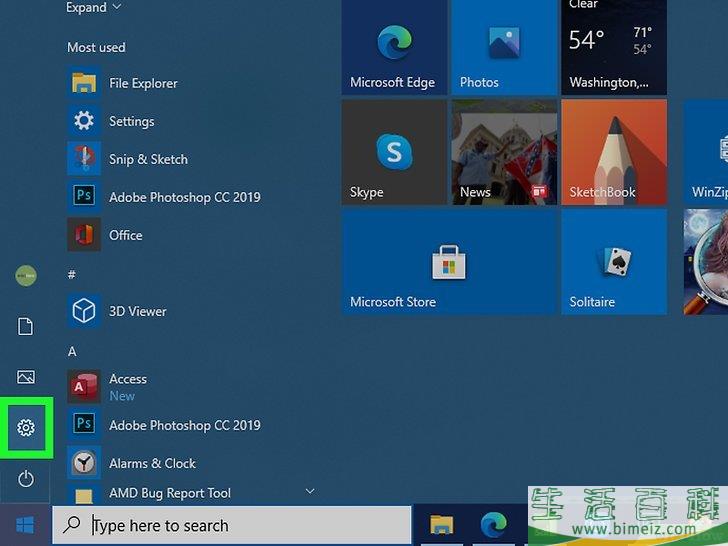Open 3D Viewer app
Screen dimensions: 728x546
(x=137, y=311)
